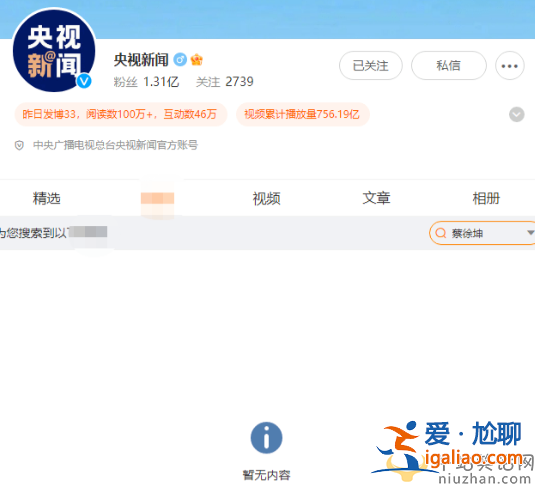Open 私信 private message
The image size is (535, 485).
coord(449,66)
